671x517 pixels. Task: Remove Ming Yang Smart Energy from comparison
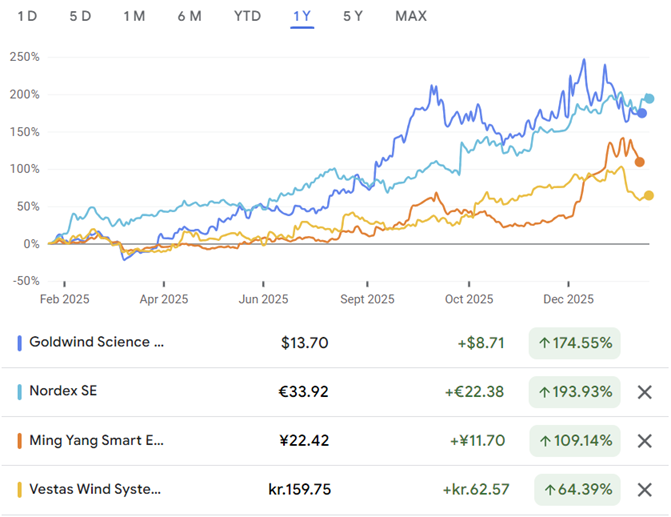[644, 441]
